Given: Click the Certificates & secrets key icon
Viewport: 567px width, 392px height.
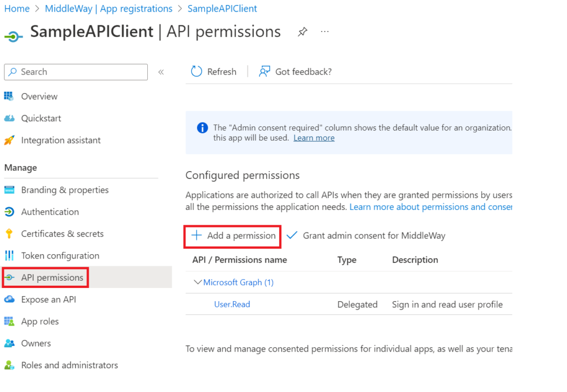Looking at the screenshot, I should (x=9, y=234).
